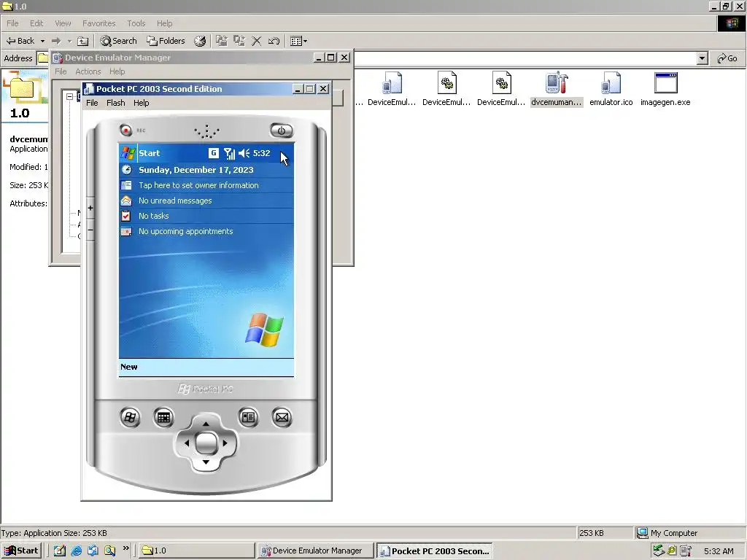Tap the 5:32 clock on Pocket PC
747x560 pixels.
point(262,153)
